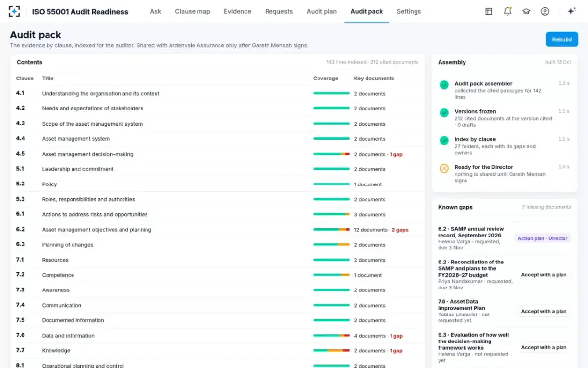Open the 5.2 Policy row
Viewport: 588px width, 368px height.
tap(218, 184)
